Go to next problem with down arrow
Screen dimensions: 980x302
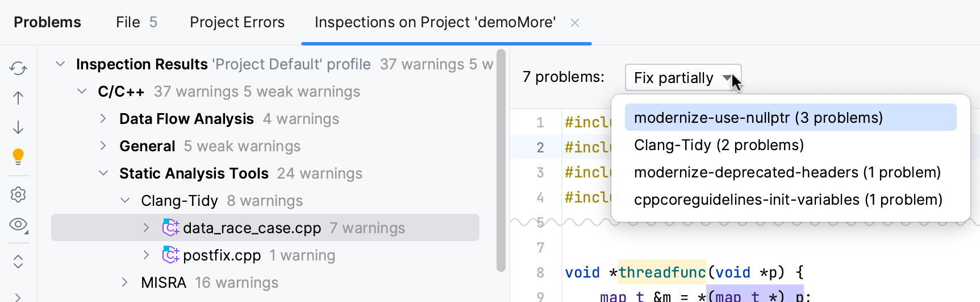(18, 127)
